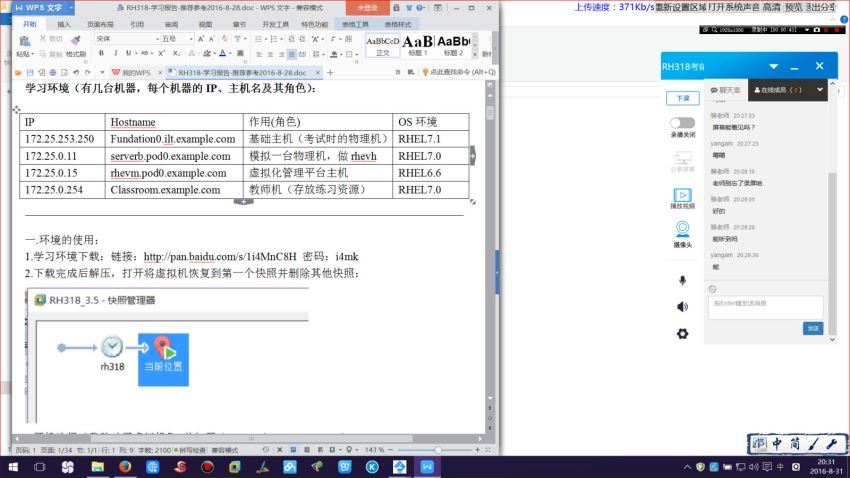Click the align left icon
The height and width of the screenshot is (478, 850).
259,54
